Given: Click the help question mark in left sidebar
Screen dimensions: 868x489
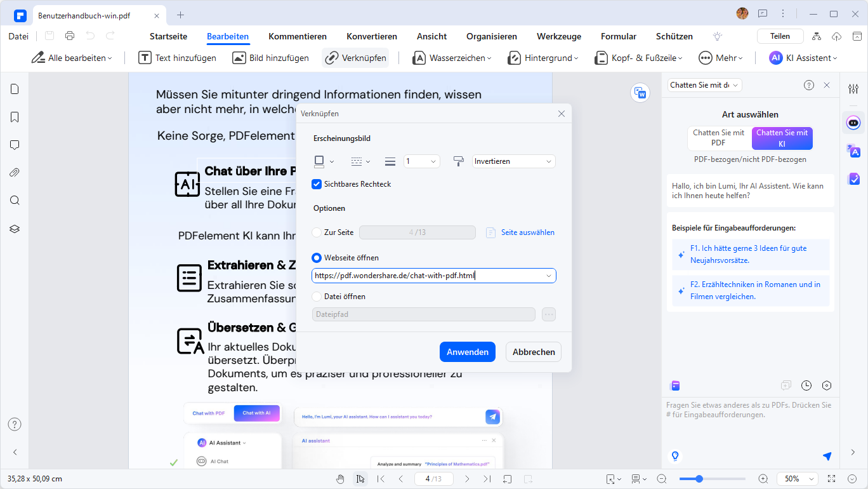Looking at the screenshot, I should coord(15,424).
